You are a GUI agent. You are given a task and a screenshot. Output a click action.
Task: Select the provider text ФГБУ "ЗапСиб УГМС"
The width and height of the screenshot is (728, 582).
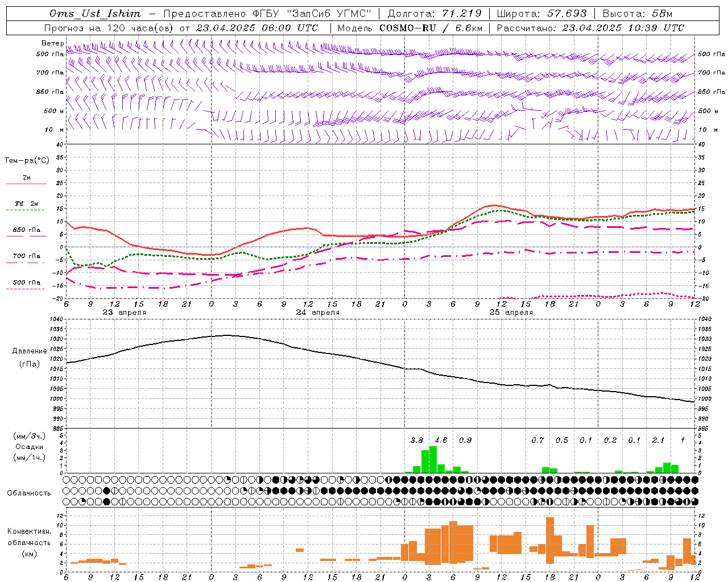coord(312,14)
